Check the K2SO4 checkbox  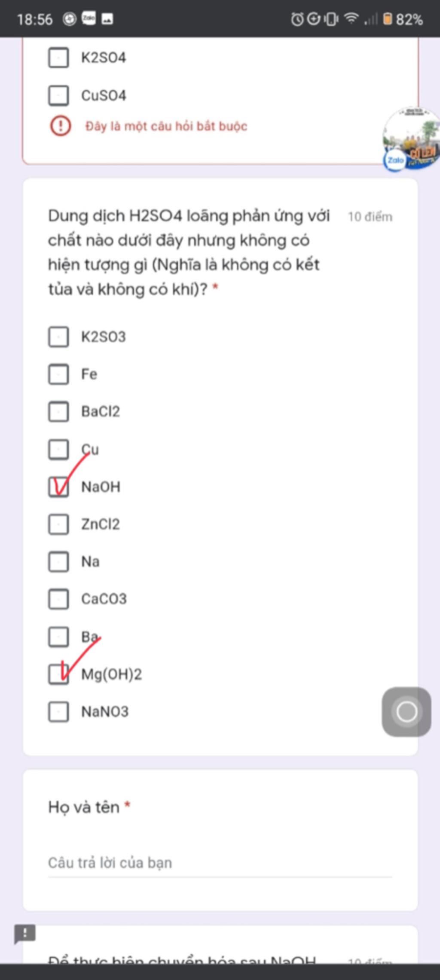(x=58, y=58)
